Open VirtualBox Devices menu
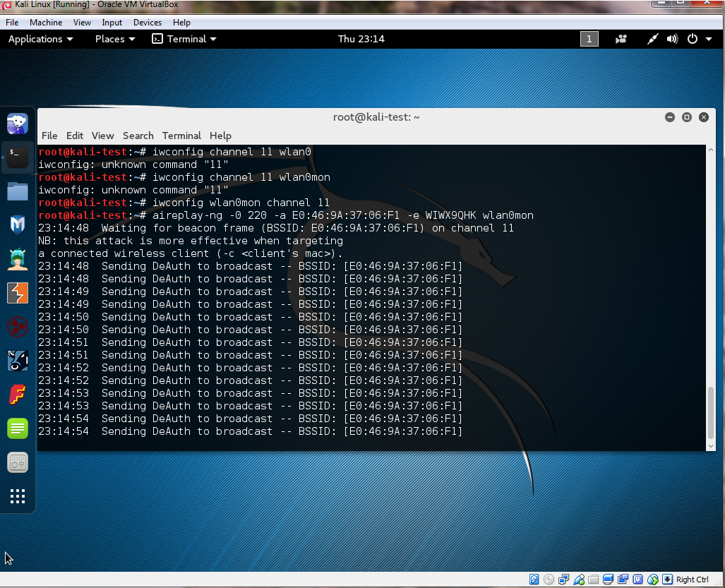Screen dimensions: 725x588 coord(148,22)
